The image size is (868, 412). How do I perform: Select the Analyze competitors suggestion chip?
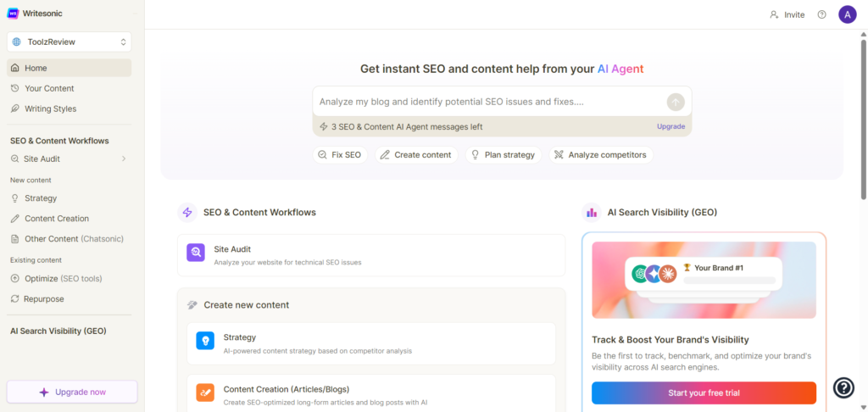point(601,155)
